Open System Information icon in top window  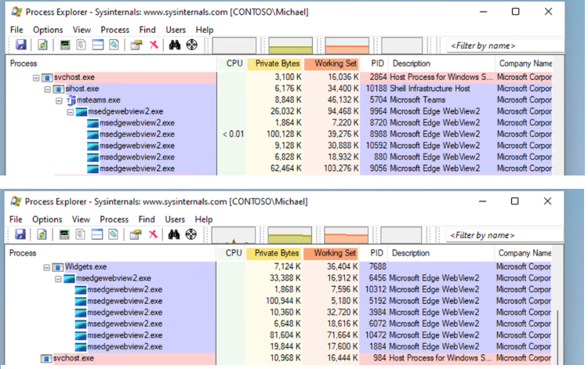tap(65, 45)
